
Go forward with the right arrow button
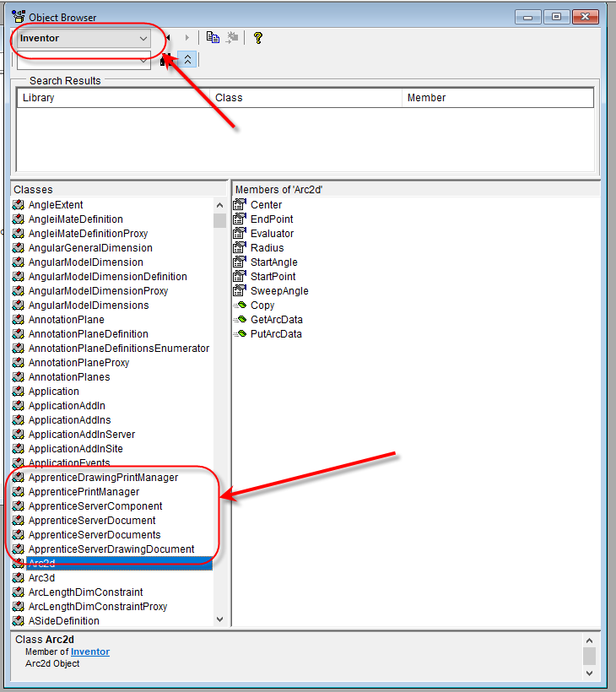coord(187,38)
